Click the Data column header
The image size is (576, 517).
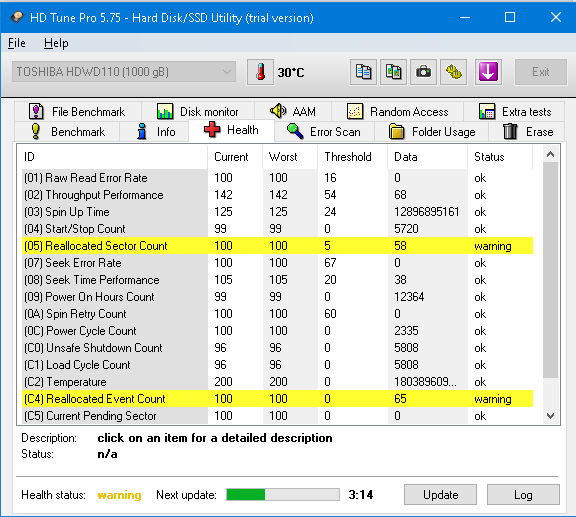427,157
